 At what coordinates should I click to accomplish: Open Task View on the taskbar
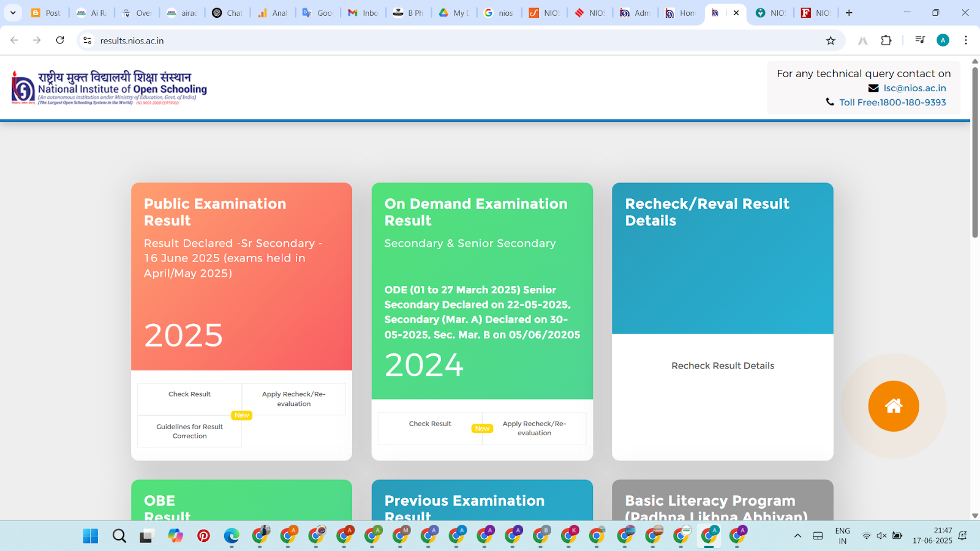(146, 536)
